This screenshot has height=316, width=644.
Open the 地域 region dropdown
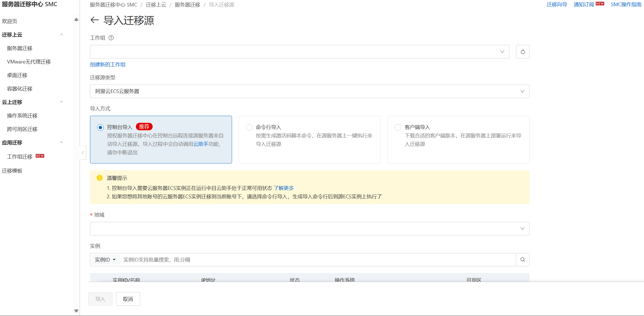(x=310, y=229)
